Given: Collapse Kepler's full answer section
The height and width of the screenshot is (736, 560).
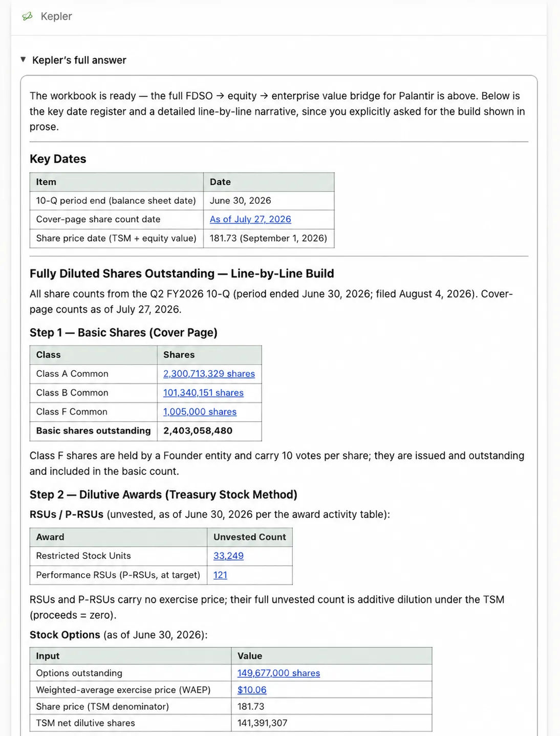Looking at the screenshot, I should pyautogui.click(x=23, y=59).
